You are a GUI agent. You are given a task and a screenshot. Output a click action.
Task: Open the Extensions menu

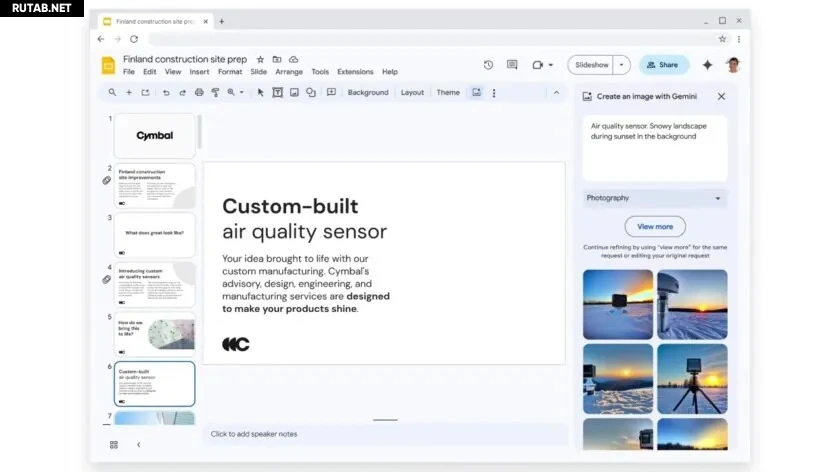pyautogui.click(x=355, y=72)
